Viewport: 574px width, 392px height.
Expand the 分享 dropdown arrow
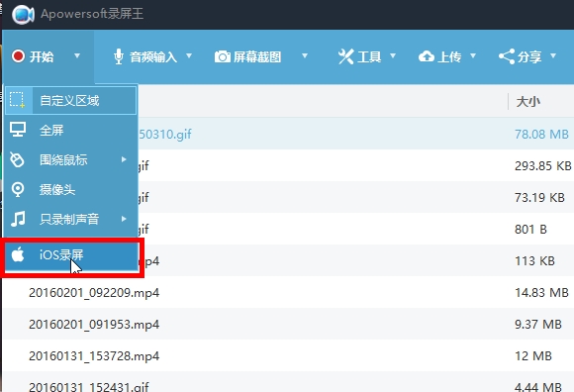(553, 56)
